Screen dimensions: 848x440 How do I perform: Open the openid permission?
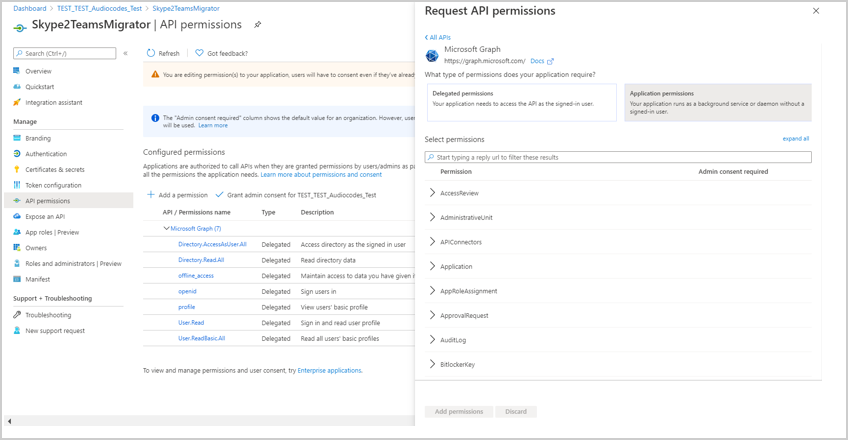coord(187,291)
